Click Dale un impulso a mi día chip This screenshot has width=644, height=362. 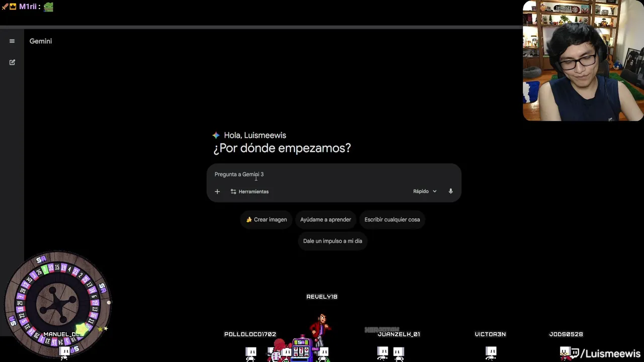(x=333, y=241)
